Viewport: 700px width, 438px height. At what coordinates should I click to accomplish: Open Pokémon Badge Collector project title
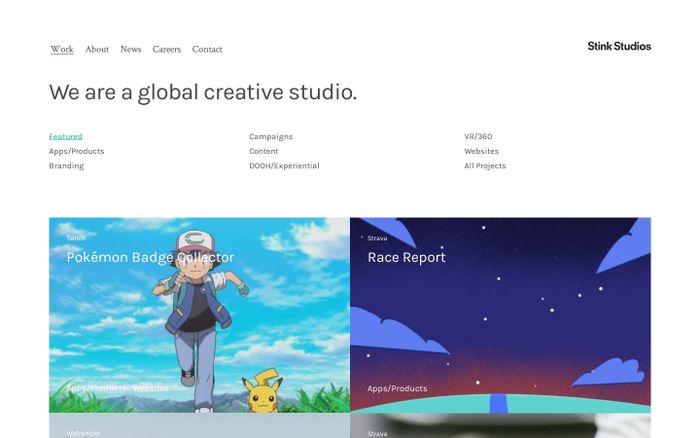coord(150,257)
